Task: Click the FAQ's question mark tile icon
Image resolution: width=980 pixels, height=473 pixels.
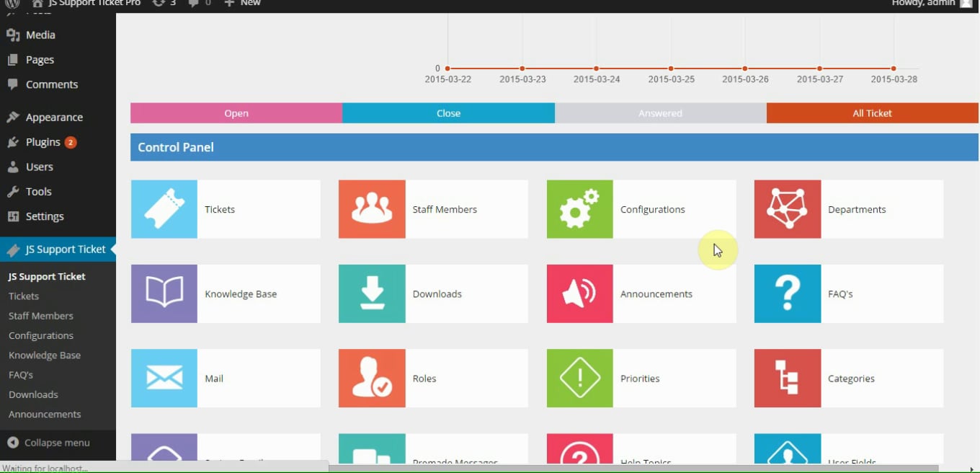Action: 788,293
